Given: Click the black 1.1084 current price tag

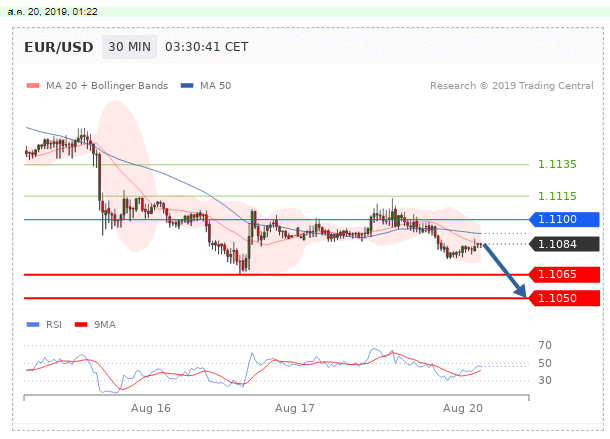Looking at the screenshot, I should click(564, 244).
